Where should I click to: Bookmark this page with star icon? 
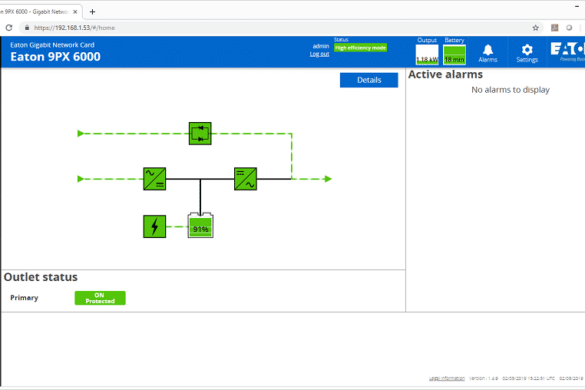(535, 28)
